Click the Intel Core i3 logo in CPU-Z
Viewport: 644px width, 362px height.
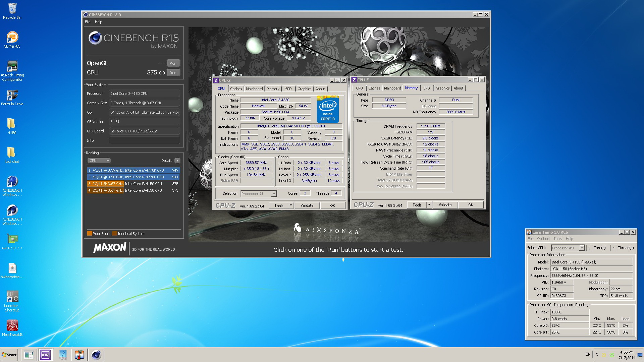pos(328,109)
